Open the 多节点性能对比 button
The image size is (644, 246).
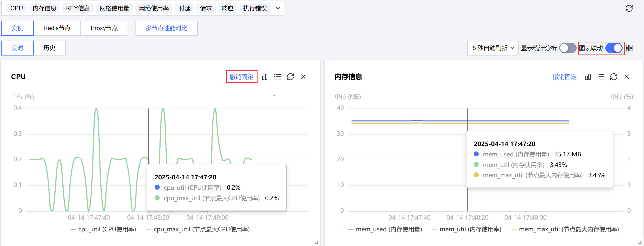tap(166, 28)
